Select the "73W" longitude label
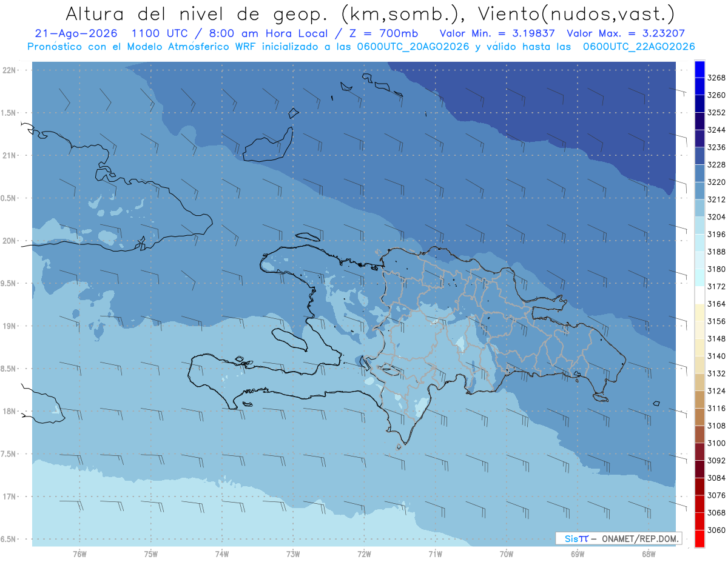Screen dimensions: 728x562 pyautogui.click(x=293, y=554)
